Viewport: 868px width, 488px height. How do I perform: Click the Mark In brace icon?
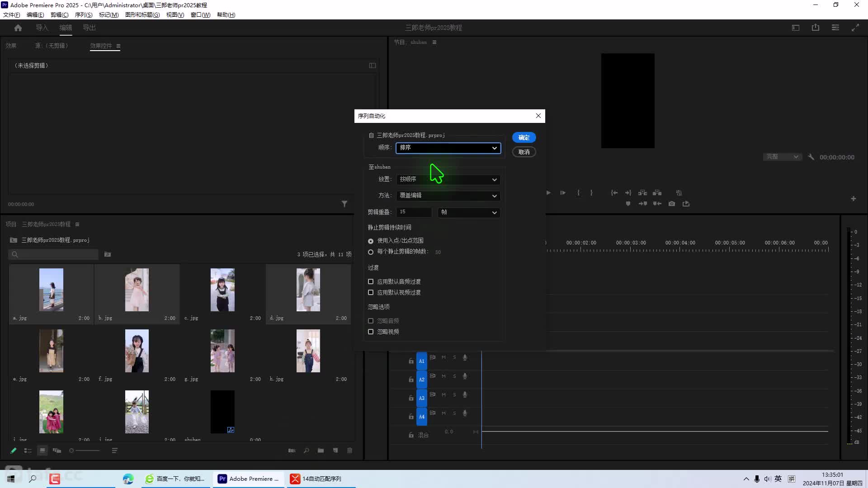point(578,193)
